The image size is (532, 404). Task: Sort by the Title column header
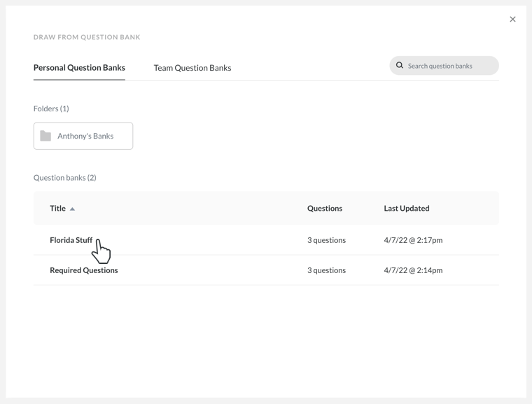(x=57, y=208)
